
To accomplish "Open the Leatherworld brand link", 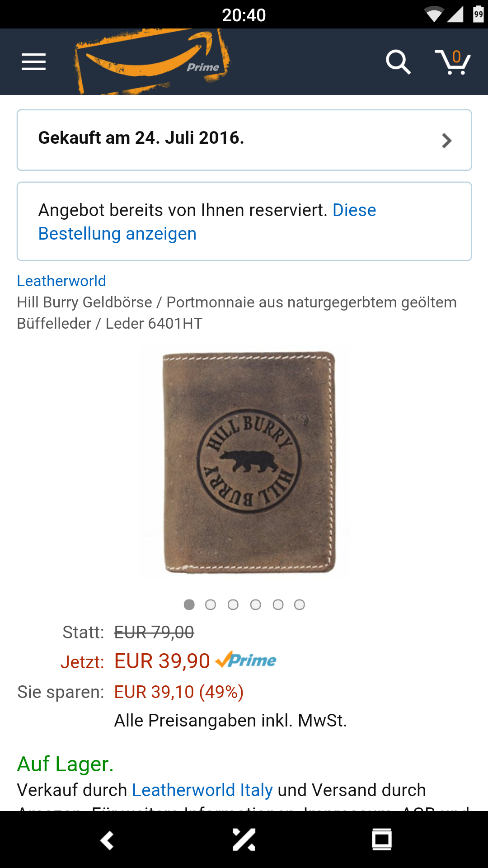I will pos(61,281).
